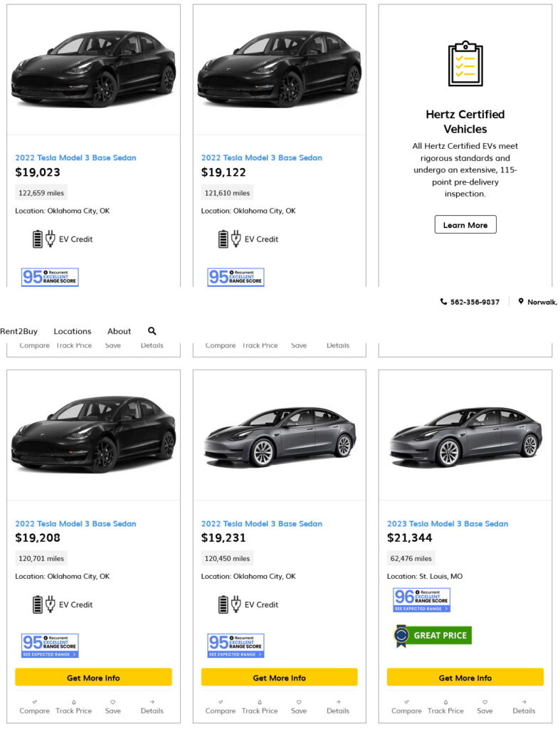The width and height of the screenshot is (560, 729).
Task: Open the Locations menu item
Action: point(74,330)
